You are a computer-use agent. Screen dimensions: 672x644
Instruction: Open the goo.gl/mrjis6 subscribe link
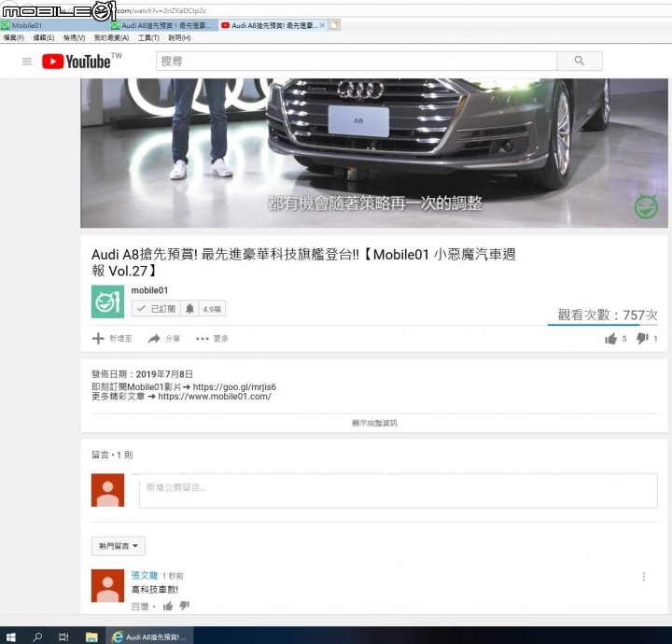pos(234,387)
